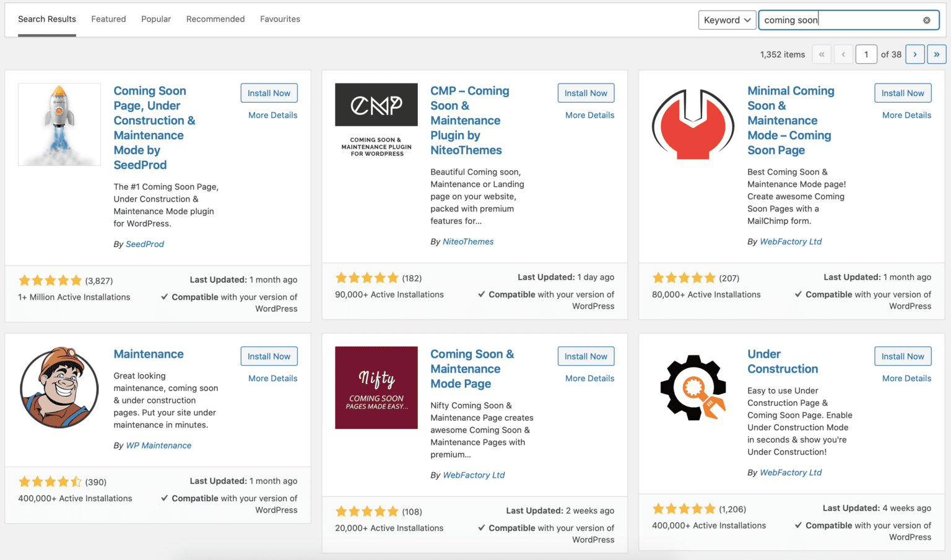Click the WebFactory Ltd author link
Viewport: 951px width, 560px height.
[791, 241]
